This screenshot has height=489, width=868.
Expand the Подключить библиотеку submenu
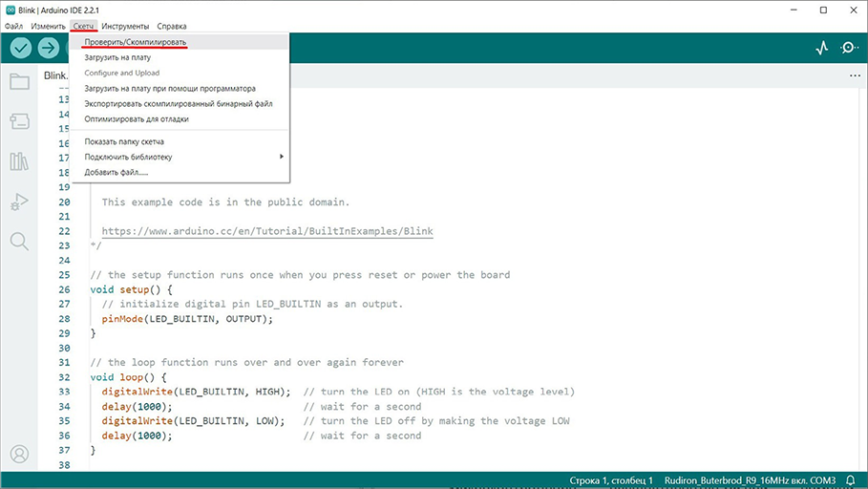[180, 158]
